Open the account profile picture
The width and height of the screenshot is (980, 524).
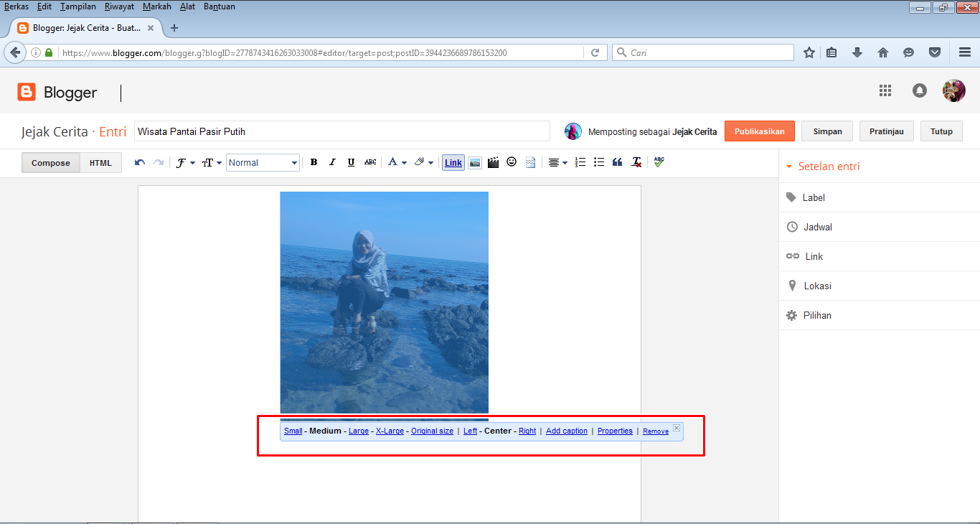point(954,90)
